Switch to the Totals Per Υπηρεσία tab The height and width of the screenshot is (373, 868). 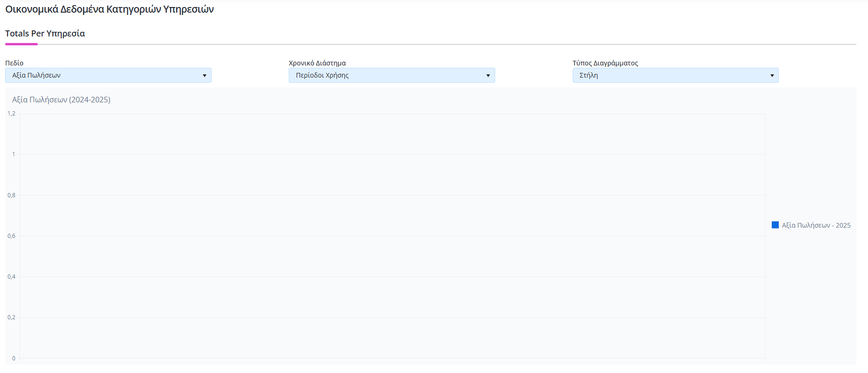45,34
